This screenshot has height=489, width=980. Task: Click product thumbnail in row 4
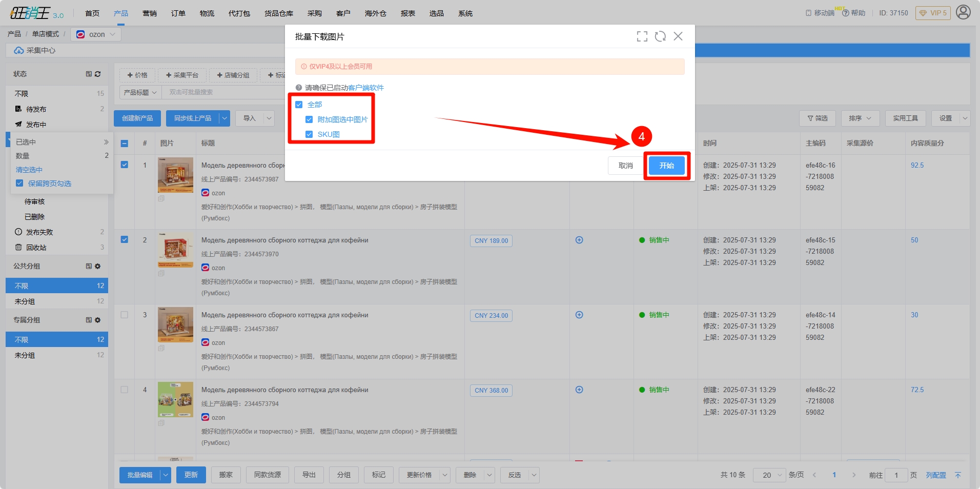tap(175, 399)
